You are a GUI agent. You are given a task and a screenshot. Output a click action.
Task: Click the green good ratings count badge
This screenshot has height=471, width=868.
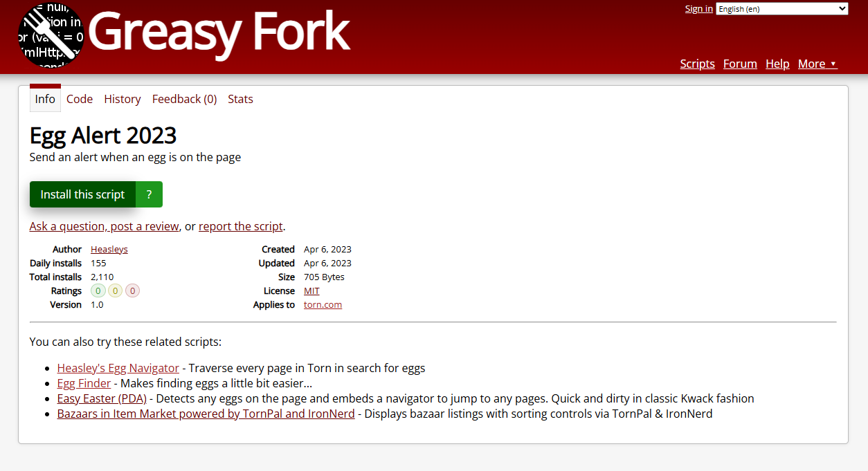pyautogui.click(x=98, y=291)
